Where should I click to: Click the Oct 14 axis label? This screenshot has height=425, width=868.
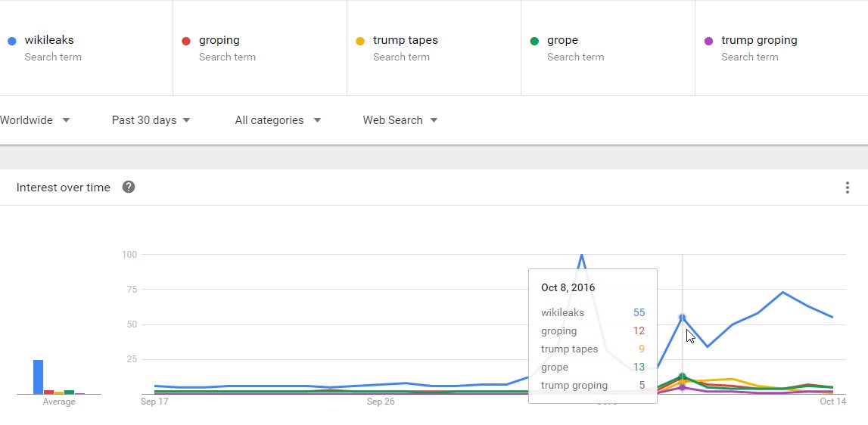(833, 402)
